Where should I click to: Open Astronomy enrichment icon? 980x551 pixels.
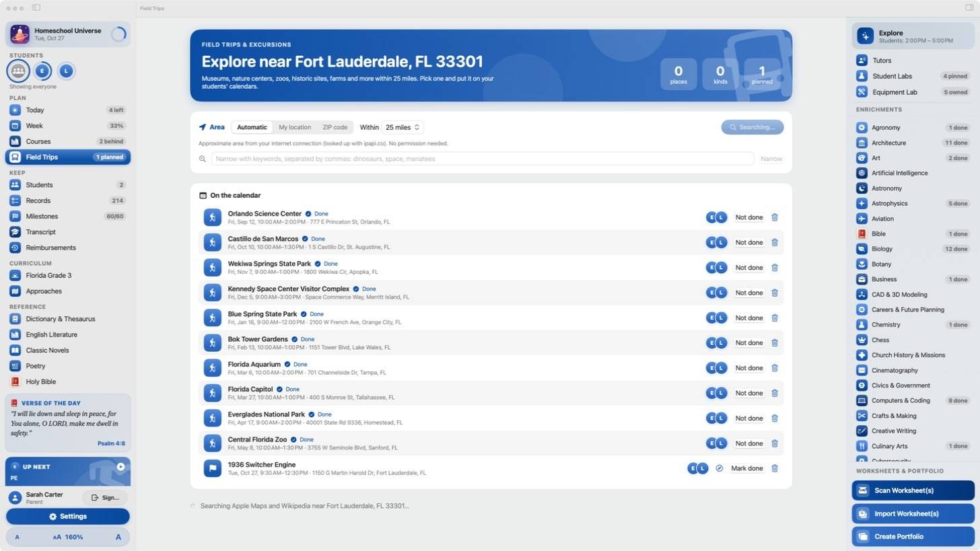(862, 188)
